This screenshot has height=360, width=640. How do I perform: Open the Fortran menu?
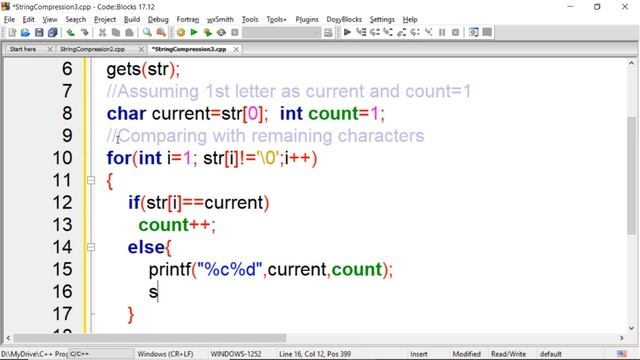pyautogui.click(x=188, y=19)
